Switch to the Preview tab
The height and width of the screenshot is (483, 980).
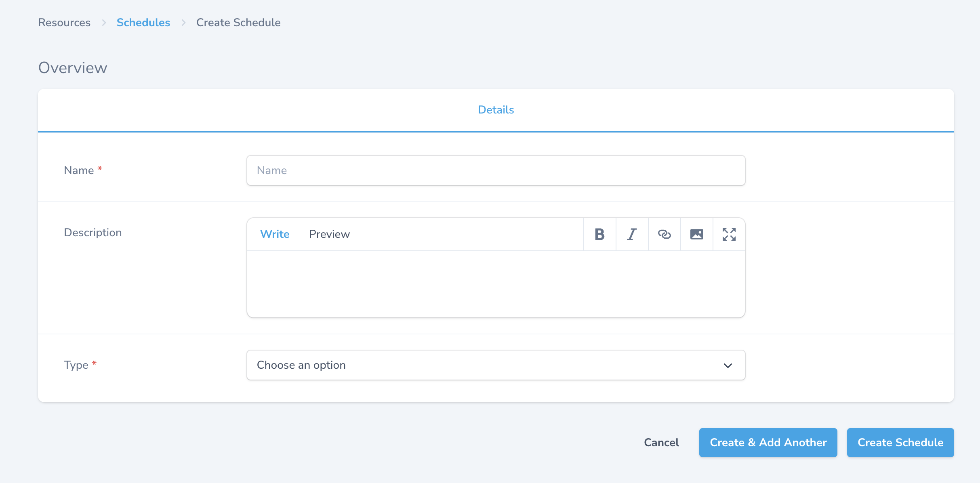pyautogui.click(x=329, y=234)
